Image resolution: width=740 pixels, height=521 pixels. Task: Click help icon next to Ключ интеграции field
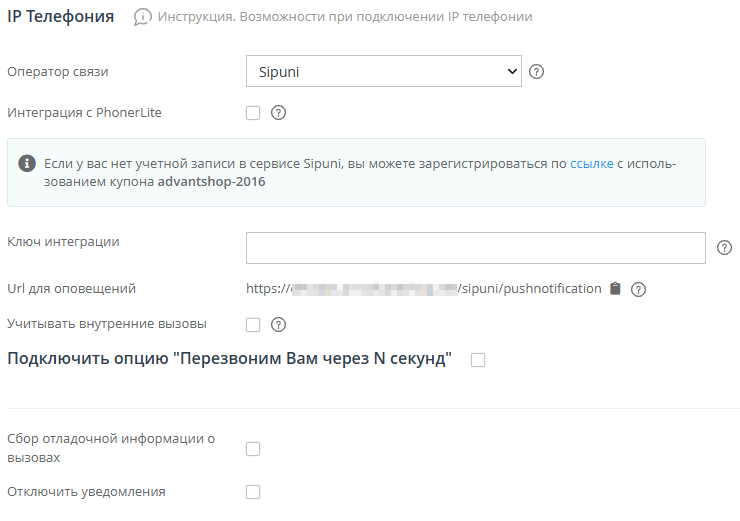click(x=724, y=248)
